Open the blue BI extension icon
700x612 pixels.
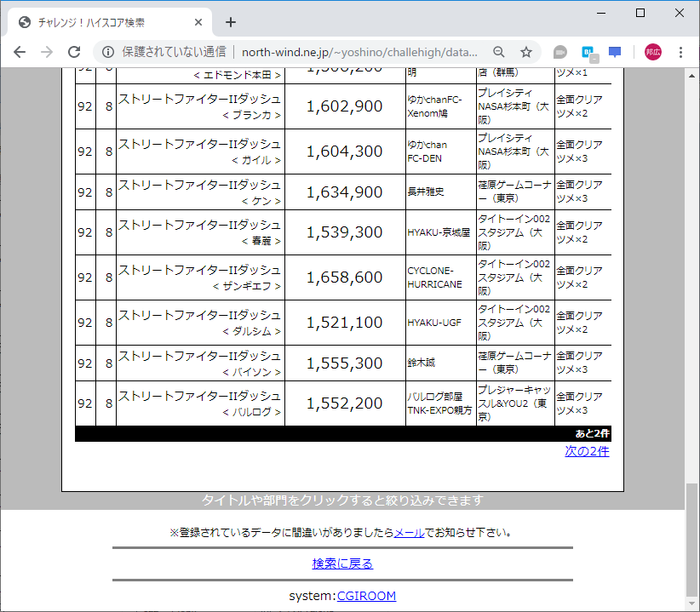[588, 53]
